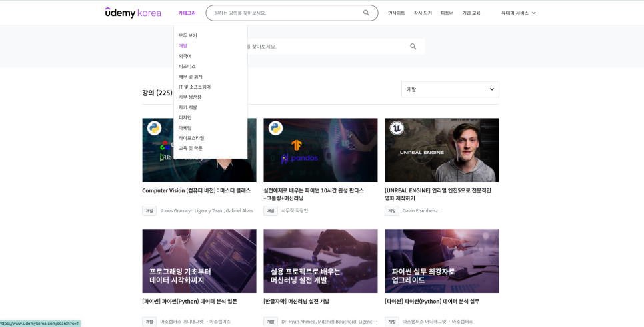
Task: Select 자기 계발 category
Action: click(188, 107)
